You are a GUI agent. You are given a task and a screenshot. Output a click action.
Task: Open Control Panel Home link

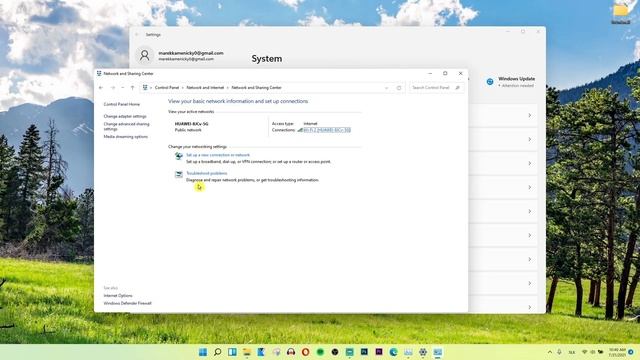click(x=122, y=104)
